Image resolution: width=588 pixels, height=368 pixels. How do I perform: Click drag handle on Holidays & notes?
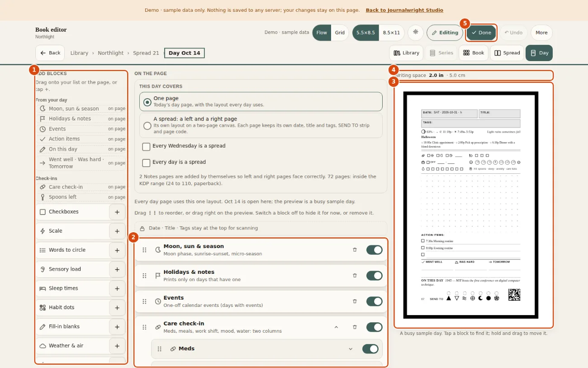[145, 276]
